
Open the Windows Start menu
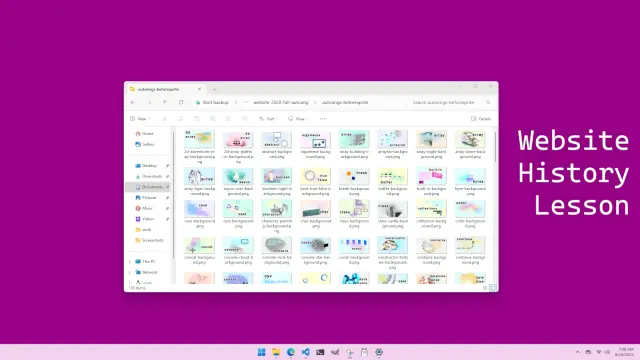pyautogui.click(x=261, y=352)
